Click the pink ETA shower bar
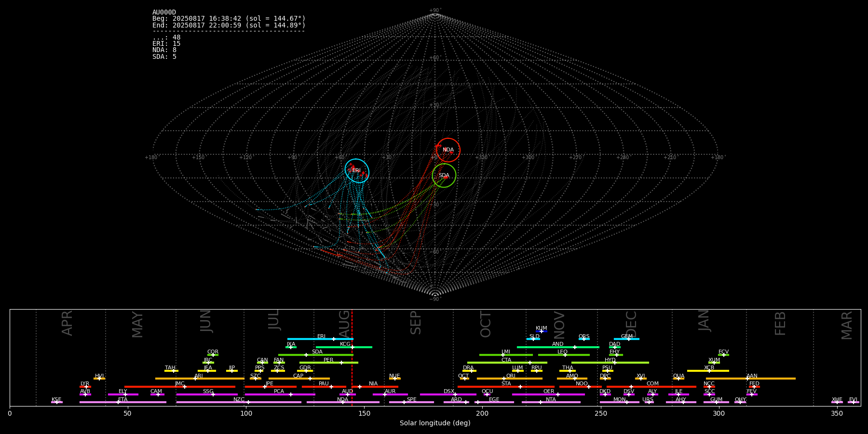 point(123,402)
